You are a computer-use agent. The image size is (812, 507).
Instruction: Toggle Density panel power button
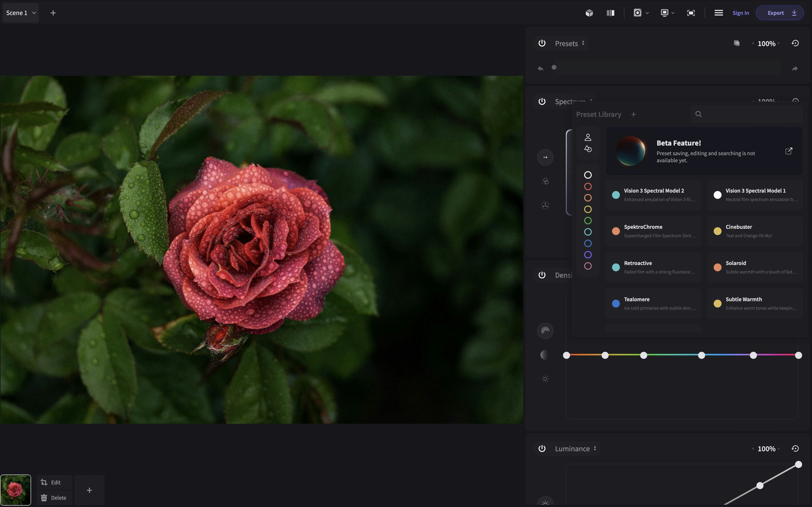coord(542,275)
